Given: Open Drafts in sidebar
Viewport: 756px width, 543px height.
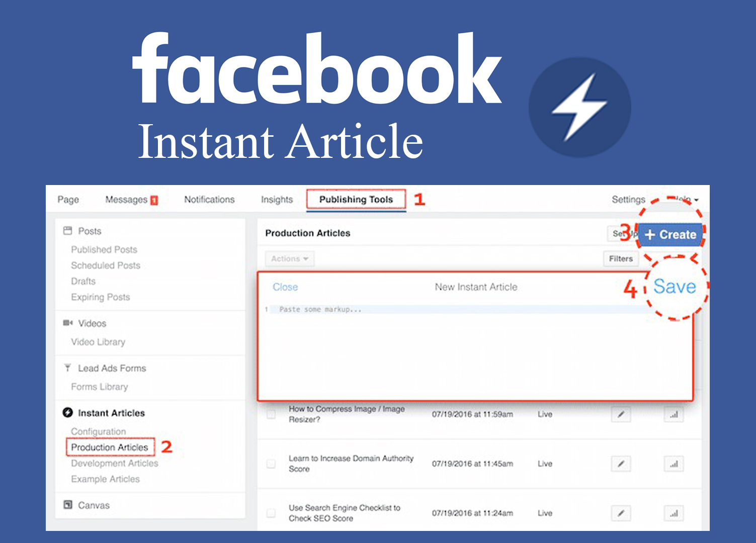Looking at the screenshot, I should (83, 281).
